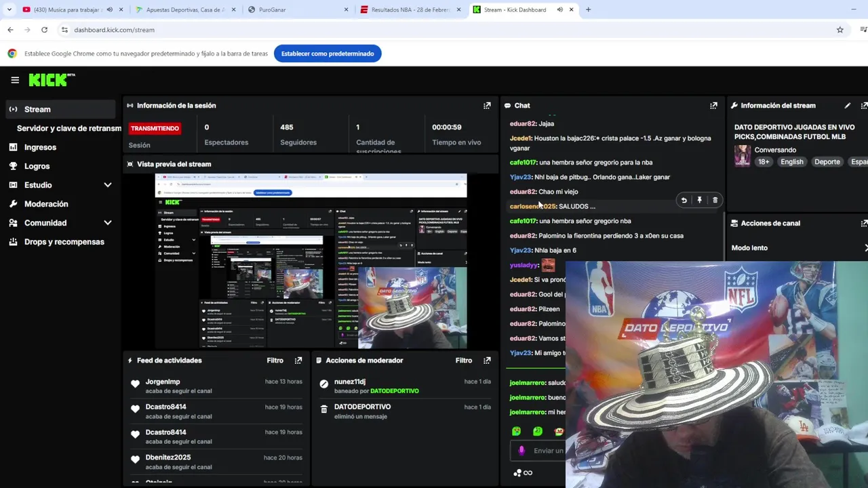Mute the Musica para trabajar tab audio
The width and height of the screenshot is (868, 488).
tap(110, 9)
